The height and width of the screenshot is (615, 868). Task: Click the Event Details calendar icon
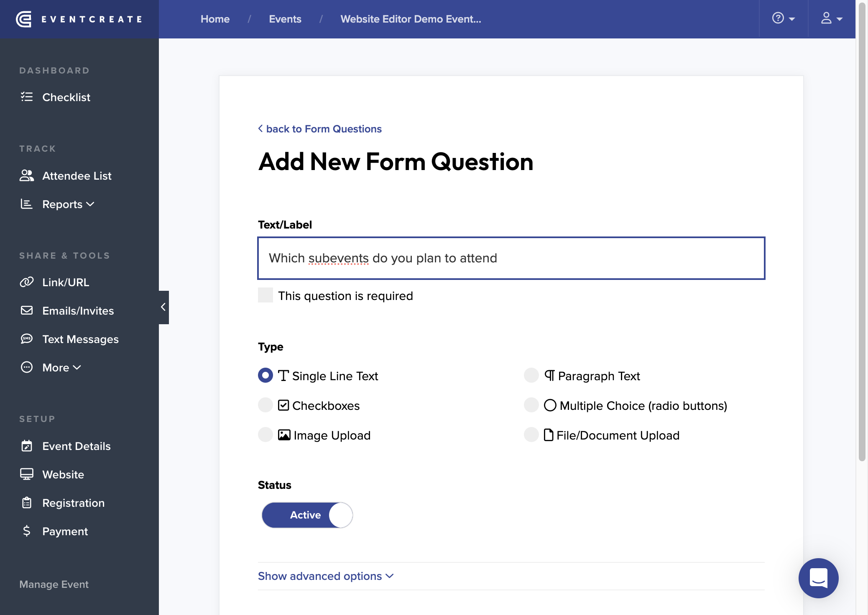click(27, 446)
